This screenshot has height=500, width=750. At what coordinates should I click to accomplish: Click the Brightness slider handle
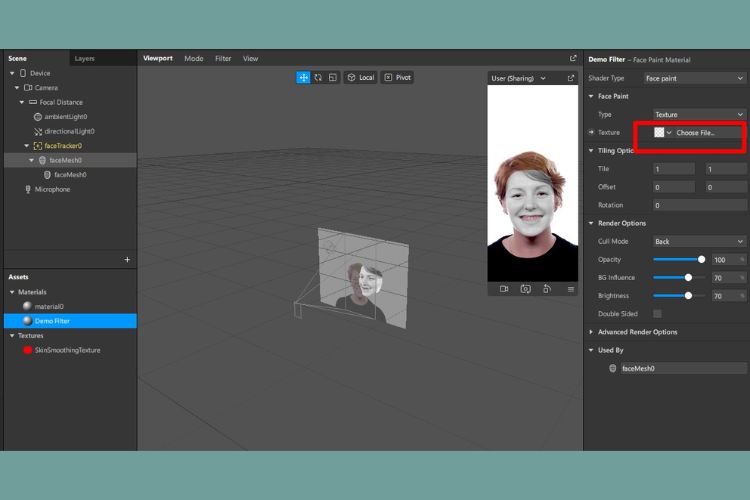[688, 296]
